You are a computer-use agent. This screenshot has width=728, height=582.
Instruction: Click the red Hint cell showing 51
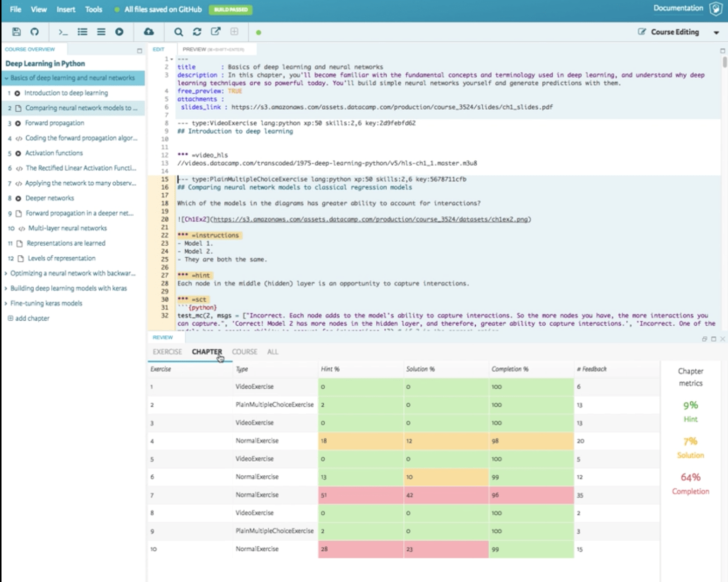[x=360, y=495]
